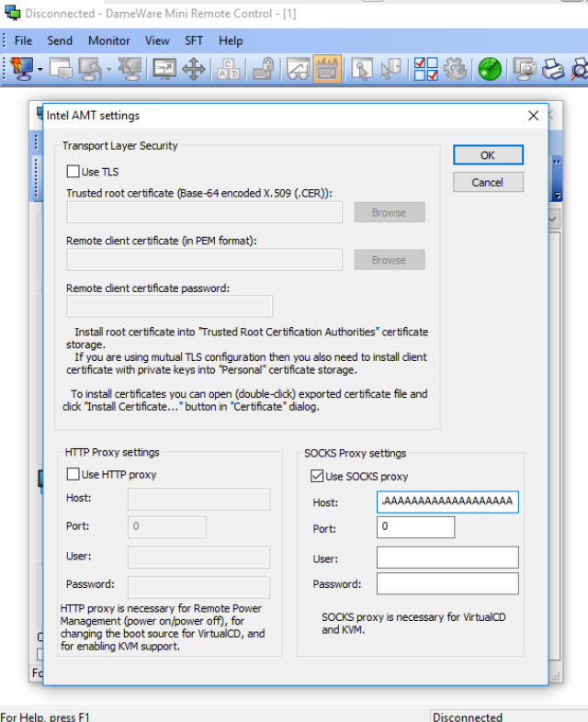Click the gear settings toolbar icon
This screenshot has height=722, width=588.
coord(455,69)
